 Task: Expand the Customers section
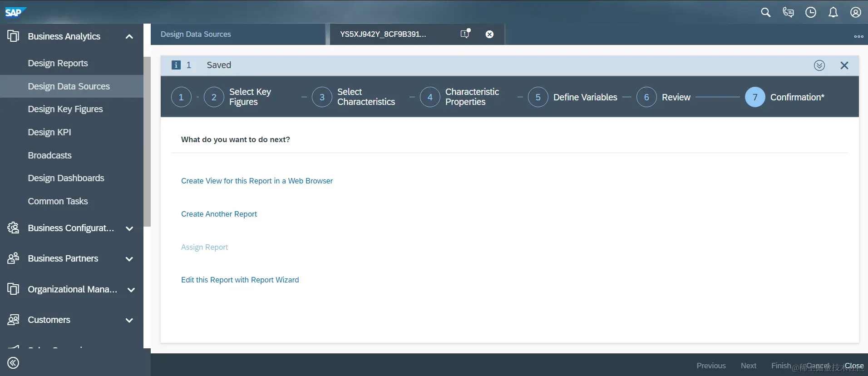129,320
